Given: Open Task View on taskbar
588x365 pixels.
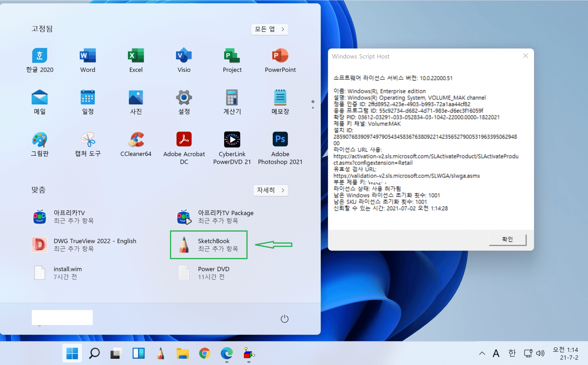Looking at the screenshot, I should [x=116, y=353].
